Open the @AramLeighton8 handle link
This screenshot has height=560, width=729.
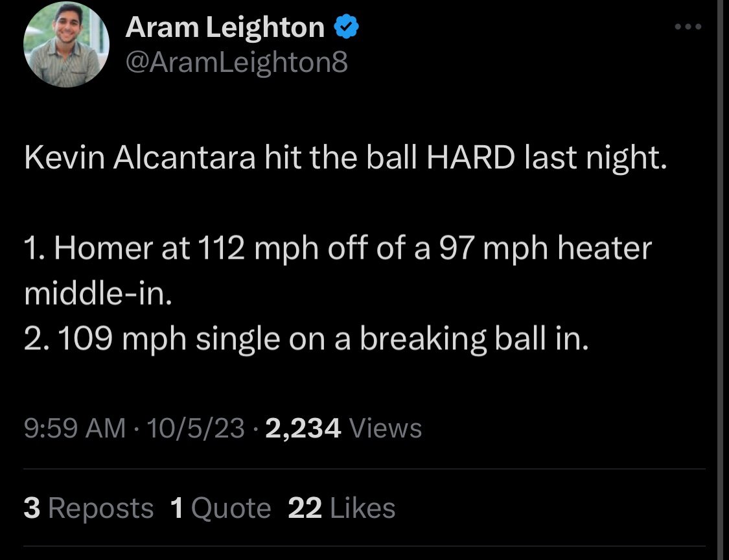[236, 63]
